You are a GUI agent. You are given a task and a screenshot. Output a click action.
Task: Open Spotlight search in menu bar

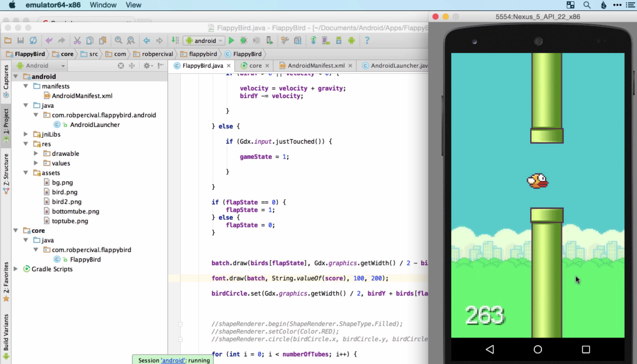[x=587, y=5]
